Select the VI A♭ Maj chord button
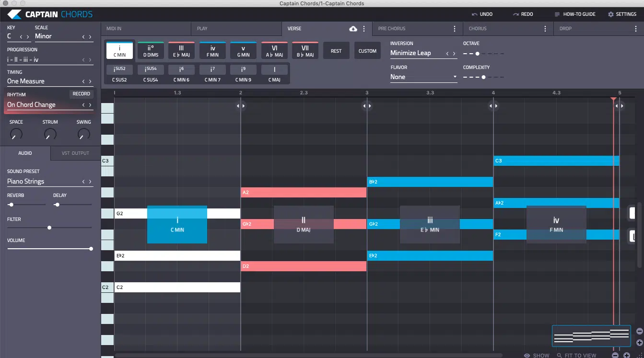 pos(274,51)
